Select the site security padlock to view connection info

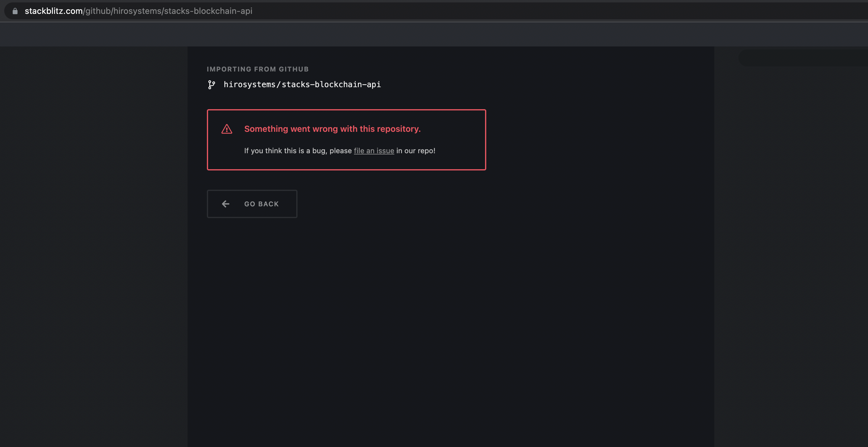click(15, 11)
